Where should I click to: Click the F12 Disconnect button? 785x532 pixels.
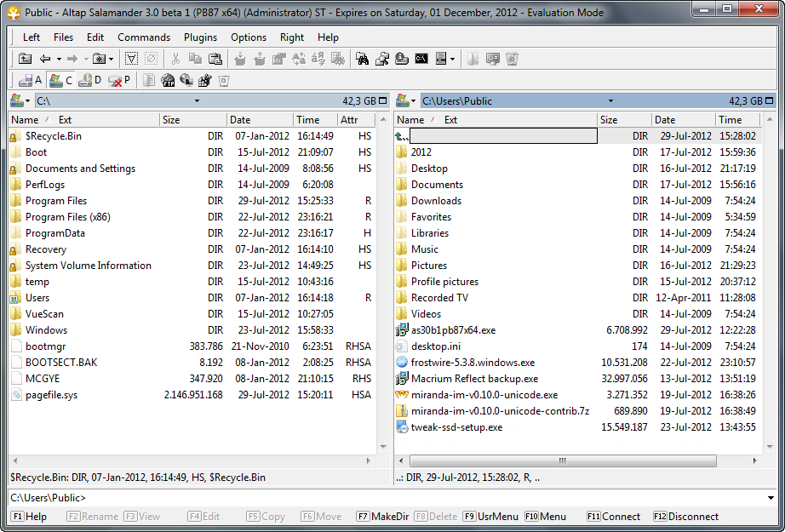[x=685, y=517]
